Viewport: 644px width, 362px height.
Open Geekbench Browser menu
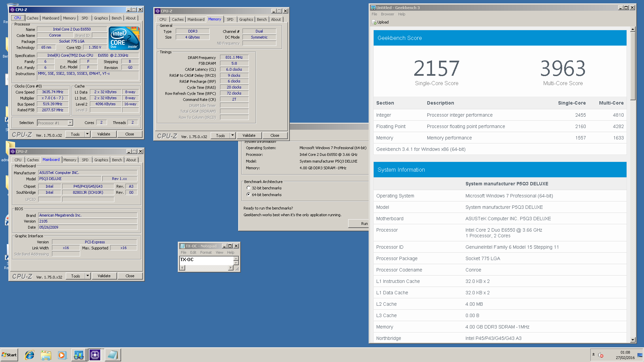387,14
